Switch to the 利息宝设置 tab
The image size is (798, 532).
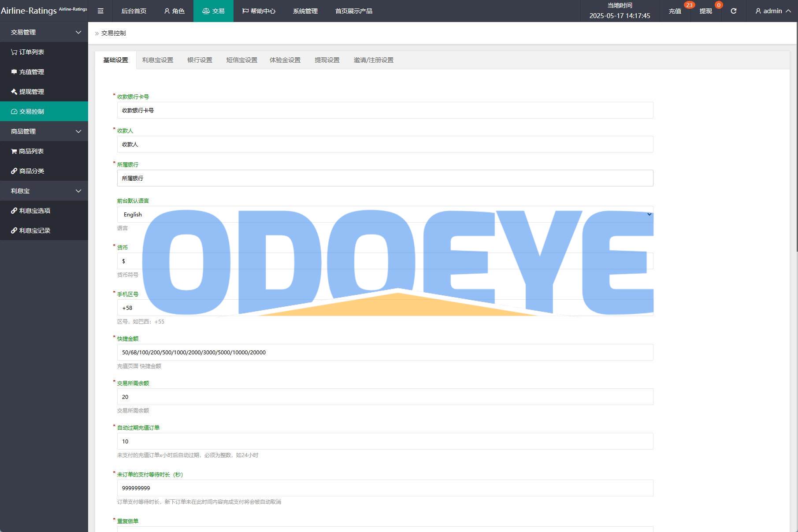158,60
